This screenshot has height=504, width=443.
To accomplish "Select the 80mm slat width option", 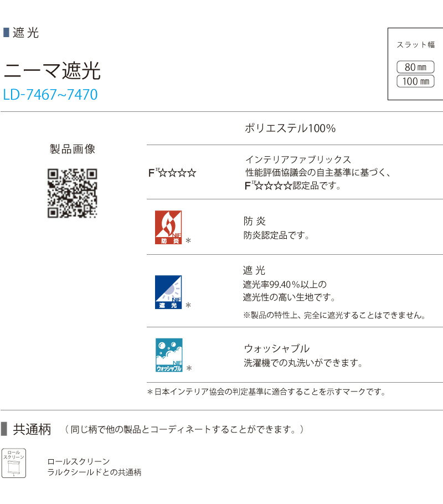I will coord(416,67).
